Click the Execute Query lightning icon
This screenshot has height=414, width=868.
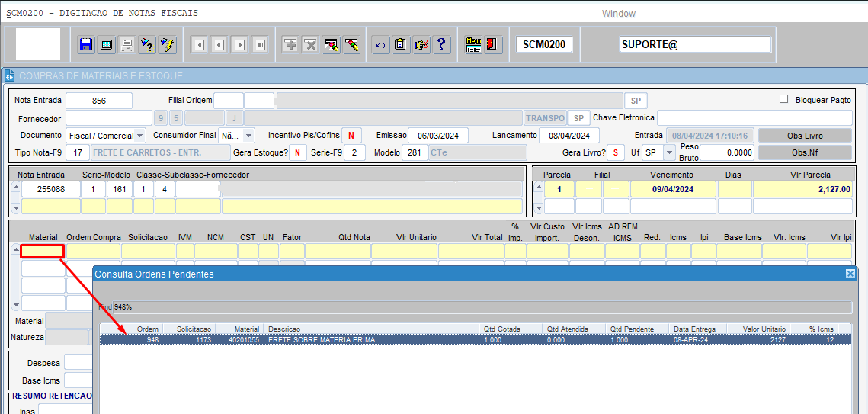point(168,45)
